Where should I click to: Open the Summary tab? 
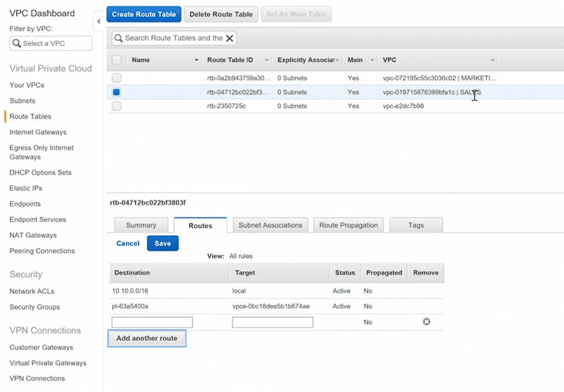[141, 225]
